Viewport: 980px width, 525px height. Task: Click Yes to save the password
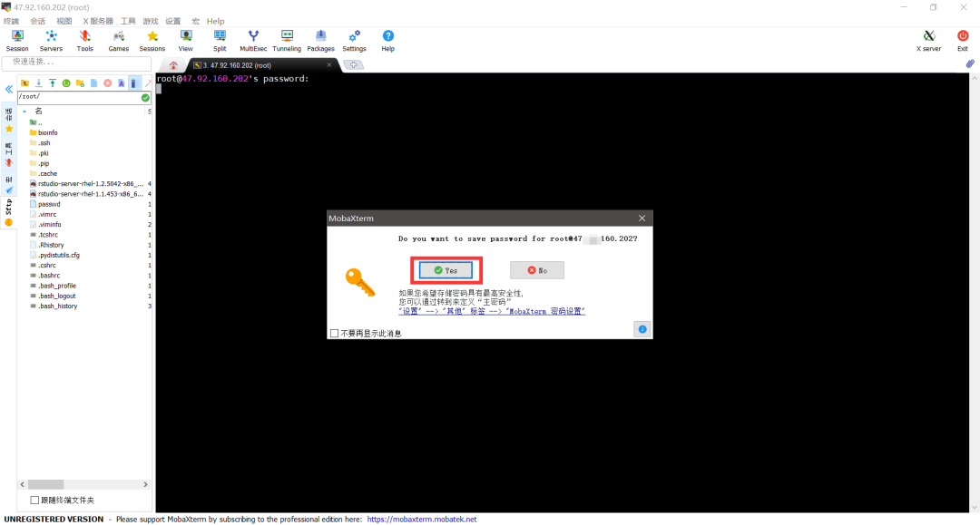click(x=446, y=269)
